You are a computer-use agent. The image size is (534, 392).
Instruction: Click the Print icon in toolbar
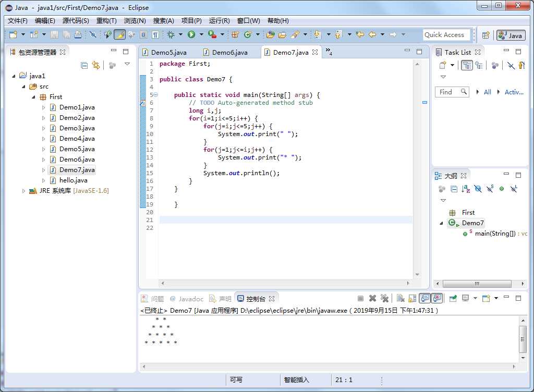(78, 34)
